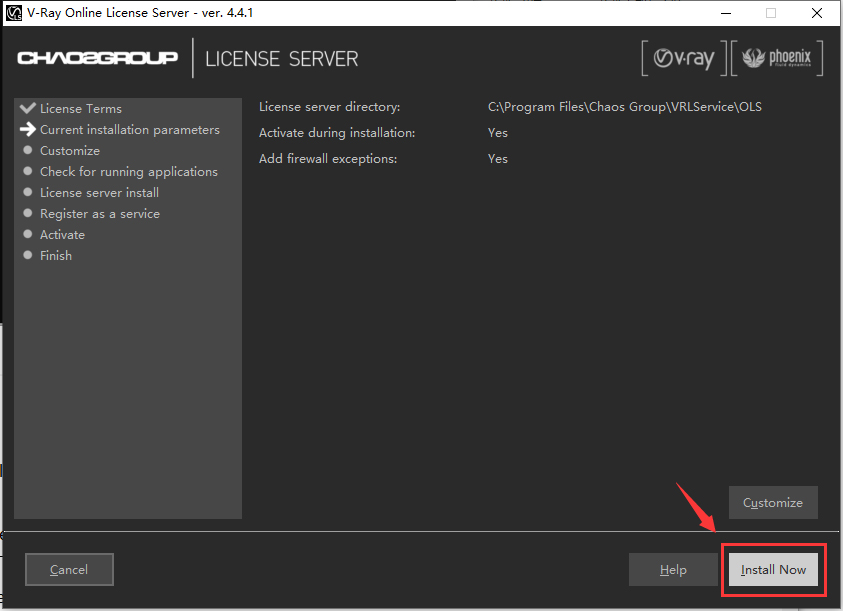Click the Chaos Group logo
Viewport: 843px width, 611px height.
97,58
